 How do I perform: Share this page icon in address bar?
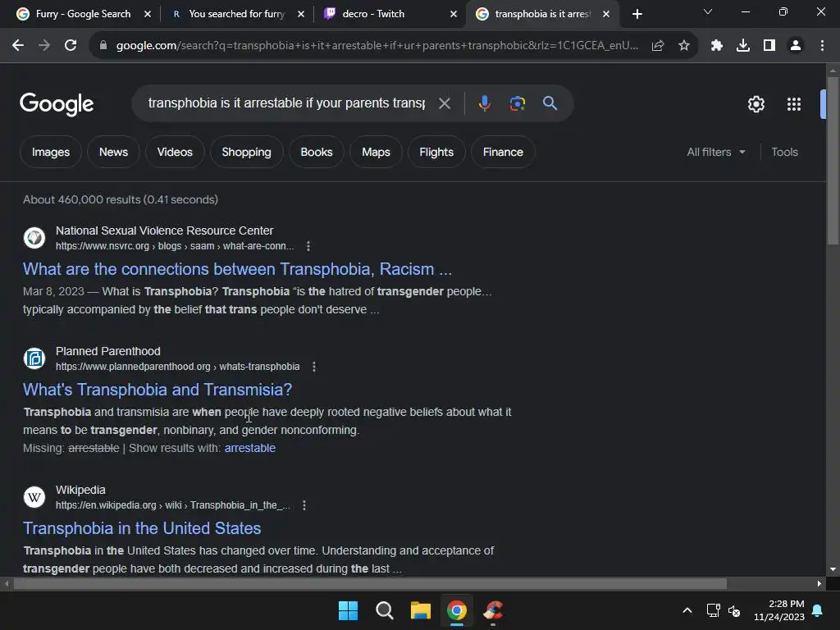pyautogui.click(x=658, y=46)
